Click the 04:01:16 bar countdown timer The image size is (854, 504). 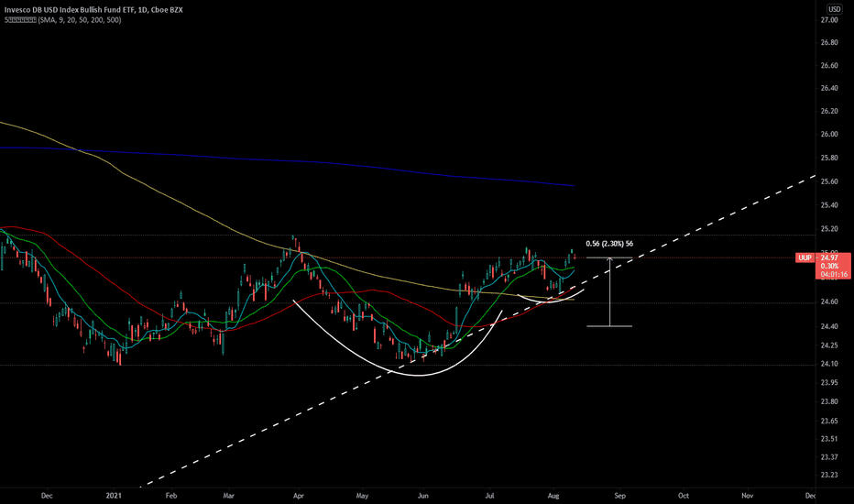click(x=834, y=275)
